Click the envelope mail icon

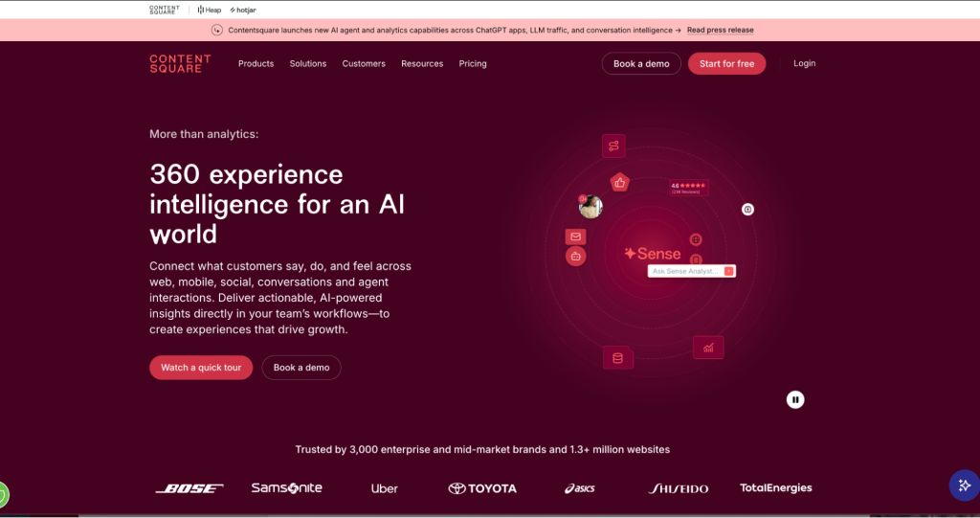pos(575,236)
